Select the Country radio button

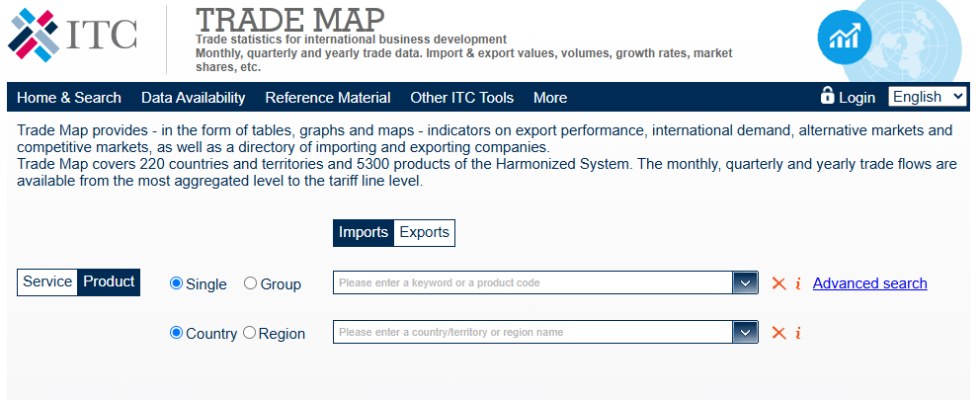[177, 333]
